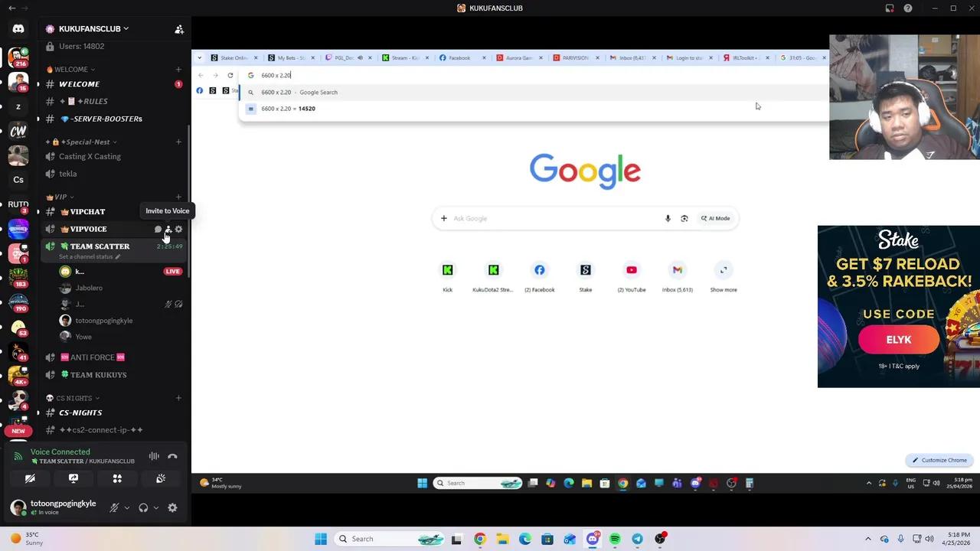Add a channel to WELCOME category

(x=178, y=69)
